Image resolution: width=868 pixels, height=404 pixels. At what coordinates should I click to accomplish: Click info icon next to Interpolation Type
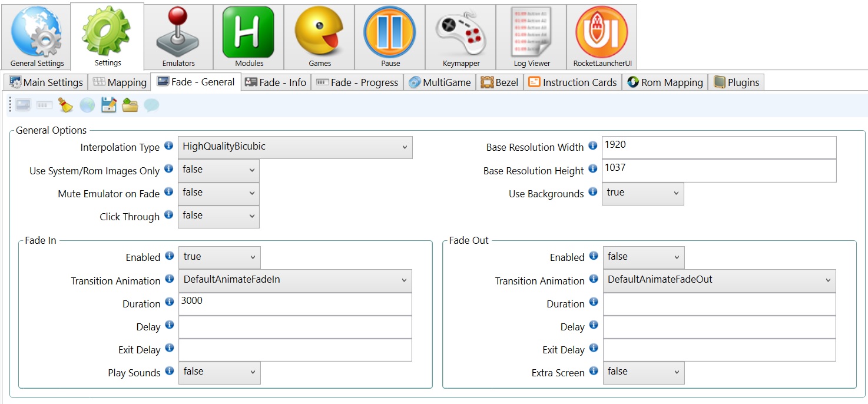pos(168,146)
